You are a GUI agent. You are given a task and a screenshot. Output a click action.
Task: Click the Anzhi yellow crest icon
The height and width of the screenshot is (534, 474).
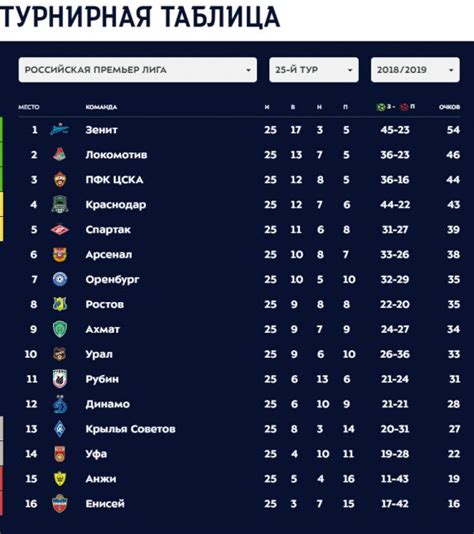(60, 478)
